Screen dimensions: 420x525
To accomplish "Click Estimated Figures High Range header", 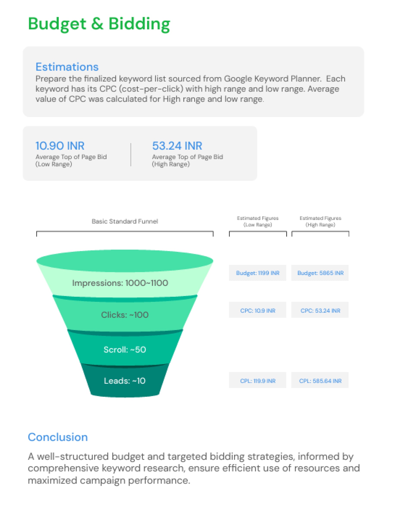I will tap(320, 221).
